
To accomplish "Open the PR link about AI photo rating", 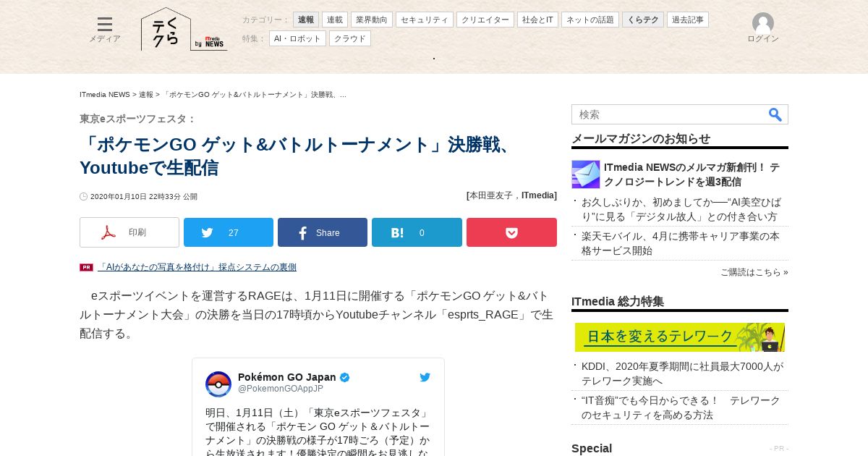I will coord(197,267).
